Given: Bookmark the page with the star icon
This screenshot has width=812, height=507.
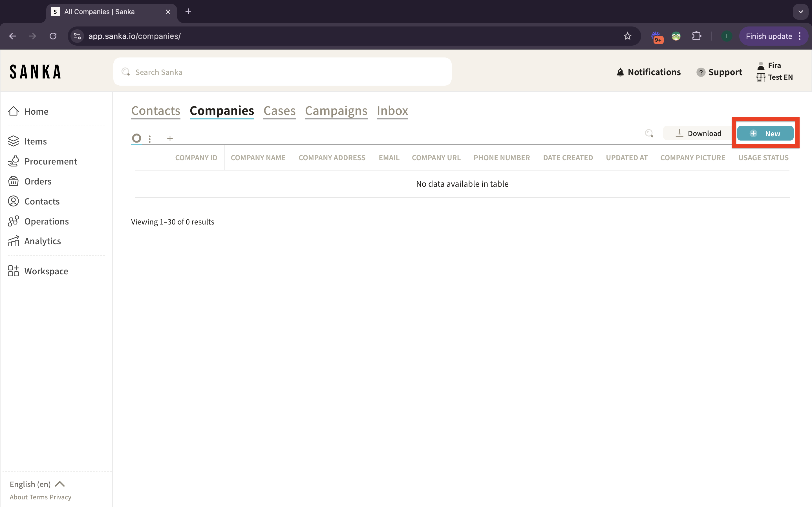Looking at the screenshot, I should point(627,36).
